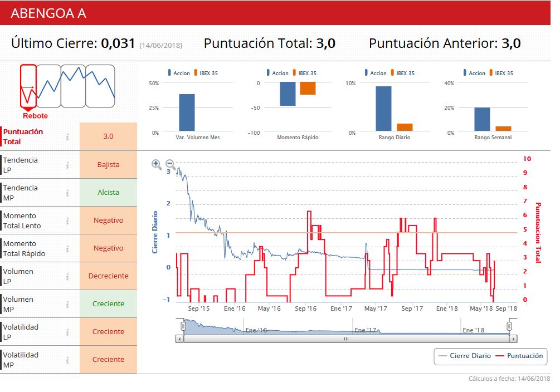Click the Ene '17 marker in the navigator
This screenshot has width=560, height=392.
[366, 330]
